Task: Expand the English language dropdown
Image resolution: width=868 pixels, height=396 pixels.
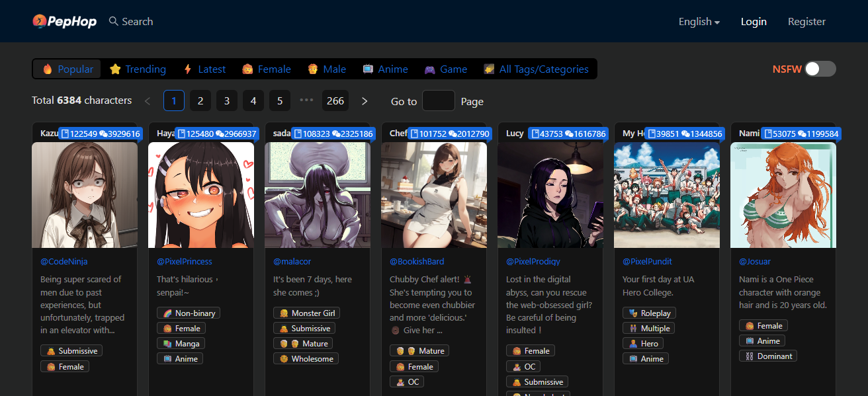Action: (699, 22)
